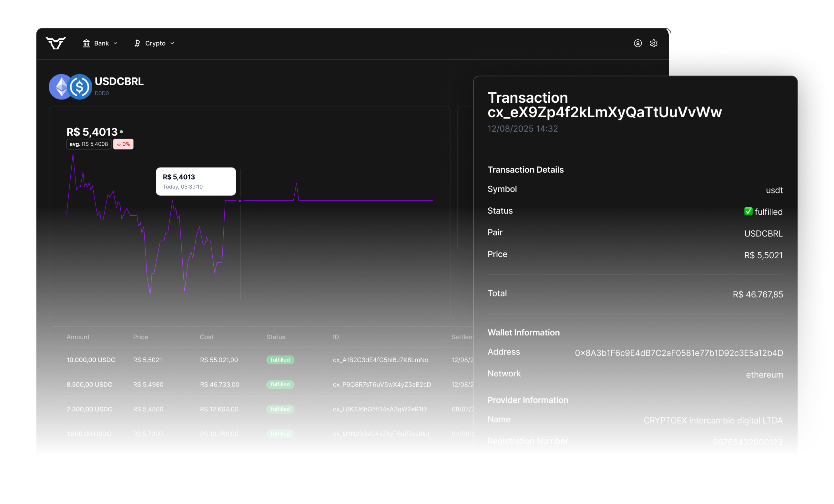Image resolution: width=834 pixels, height=504 pixels.
Task: Open the settings gear icon
Action: point(654,43)
